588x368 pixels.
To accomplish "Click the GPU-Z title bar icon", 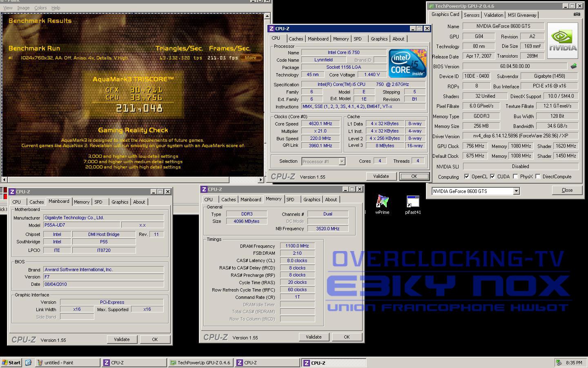I will [431, 6].
